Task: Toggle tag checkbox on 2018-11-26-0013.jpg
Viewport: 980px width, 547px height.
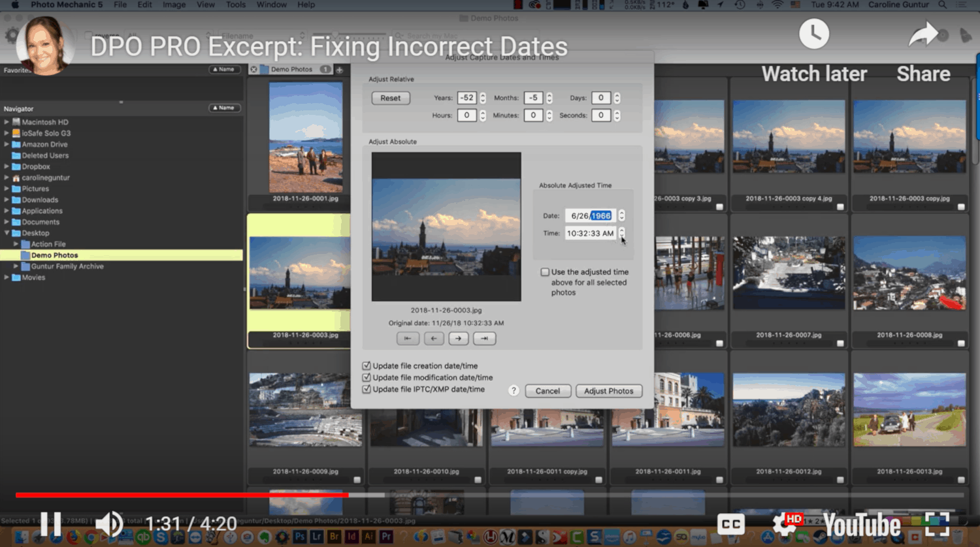Action: (961, 480)
